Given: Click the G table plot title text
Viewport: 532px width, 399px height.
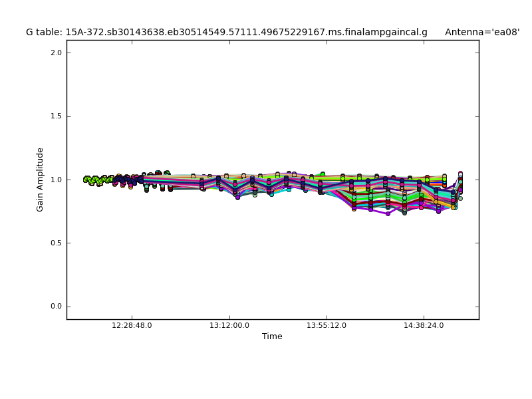Looking at the screenshot, I should point(226,32).
